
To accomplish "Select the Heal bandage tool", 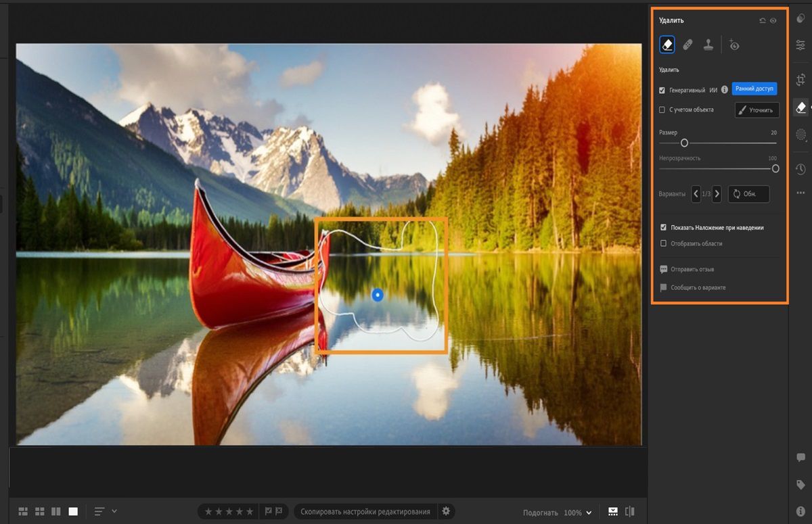I will [687, 45].
